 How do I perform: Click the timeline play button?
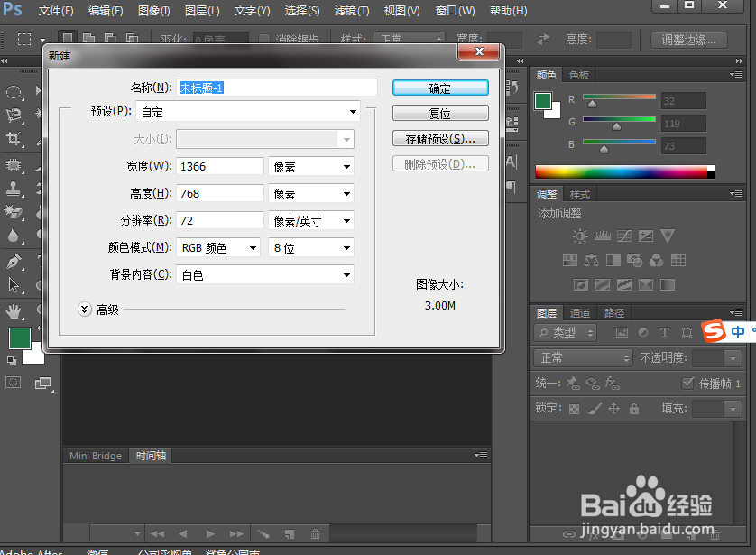click(x=209, y=533)
